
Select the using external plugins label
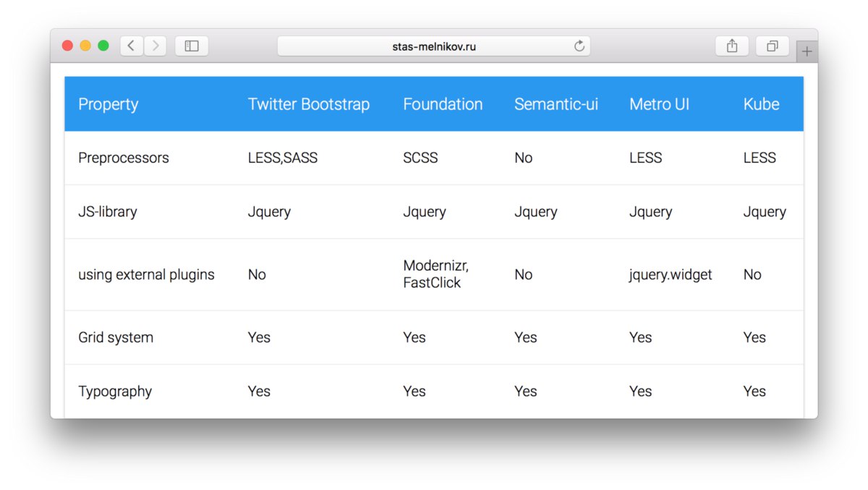[146, 275]
